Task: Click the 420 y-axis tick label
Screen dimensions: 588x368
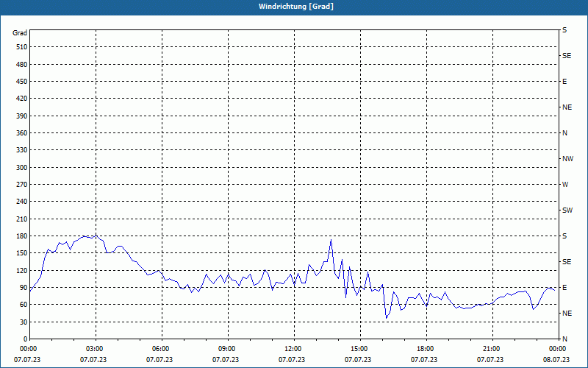Action: tap(21, 99)
